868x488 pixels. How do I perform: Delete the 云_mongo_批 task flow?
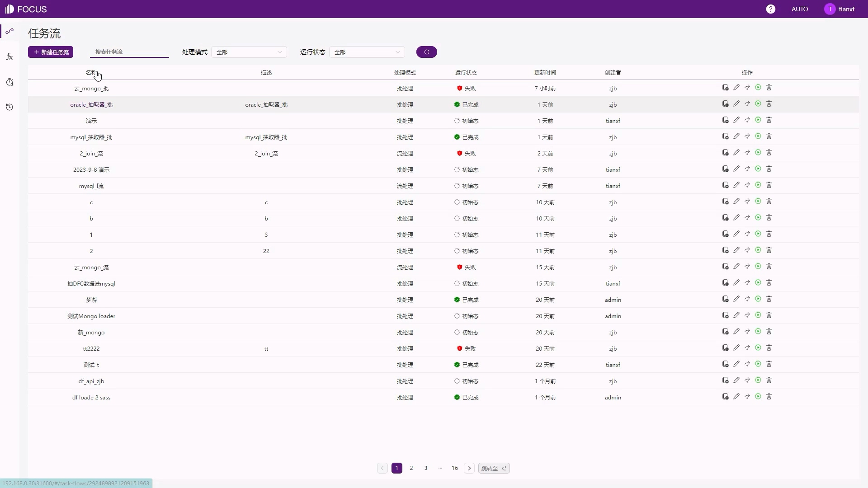[x=769, y=88]
